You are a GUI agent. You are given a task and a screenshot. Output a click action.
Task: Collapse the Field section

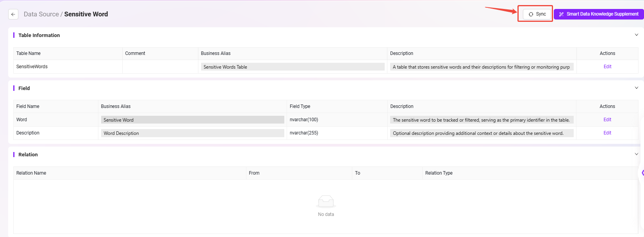637,88
